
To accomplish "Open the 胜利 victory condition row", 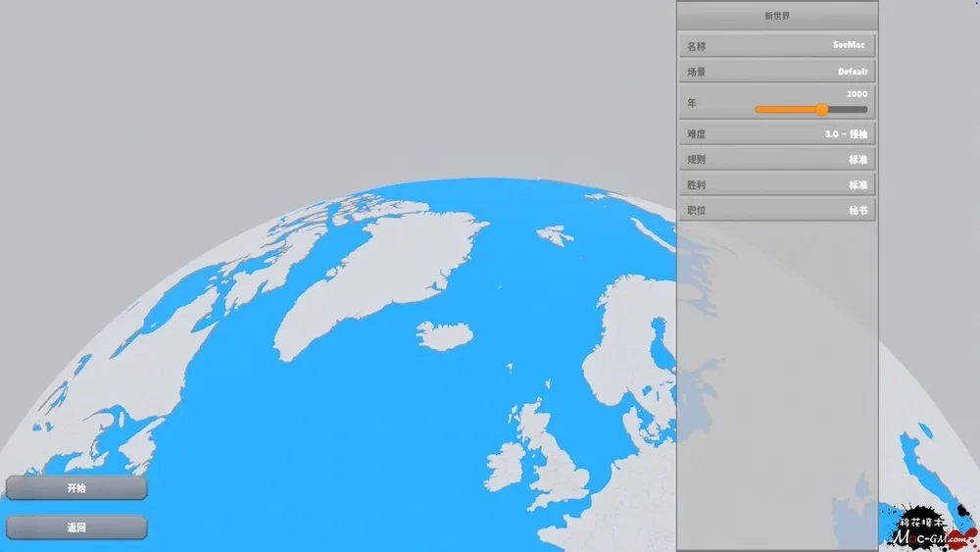I will point(777,185).
